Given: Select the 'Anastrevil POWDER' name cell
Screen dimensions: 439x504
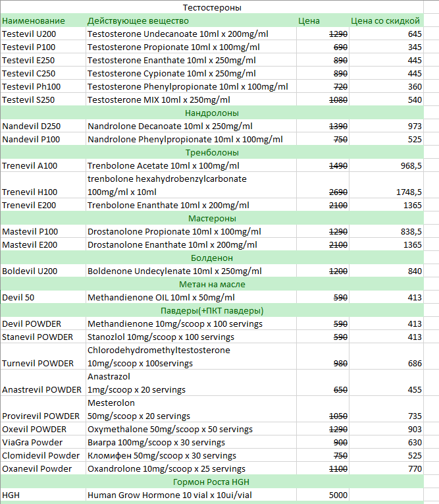Looking at the screenshot, I should pos(42,389).
